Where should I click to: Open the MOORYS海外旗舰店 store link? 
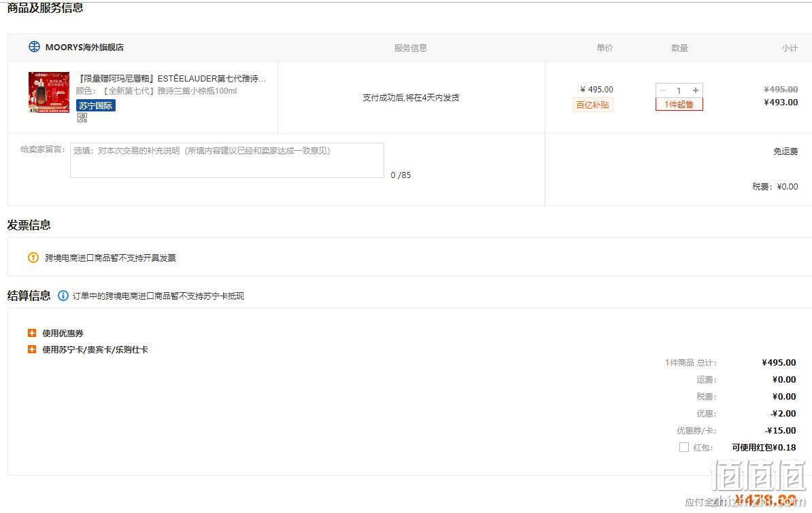click(84, 47)
